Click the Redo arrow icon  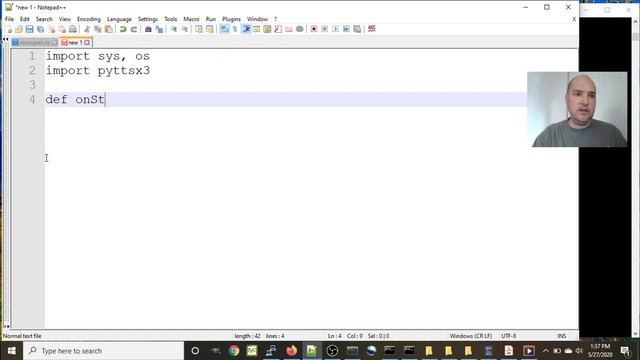tap(133, 29)
